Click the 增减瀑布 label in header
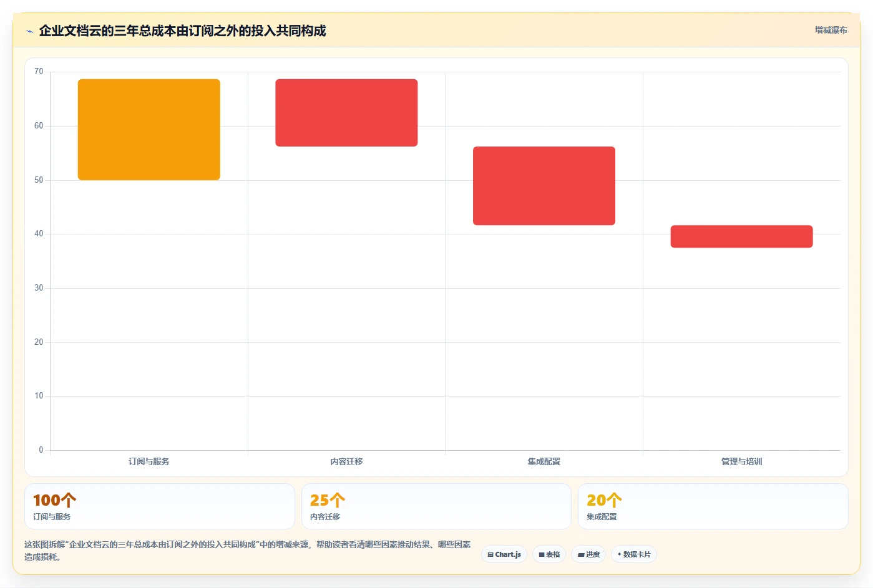Viewport: 873px width, 588px height. pos(831,30)
